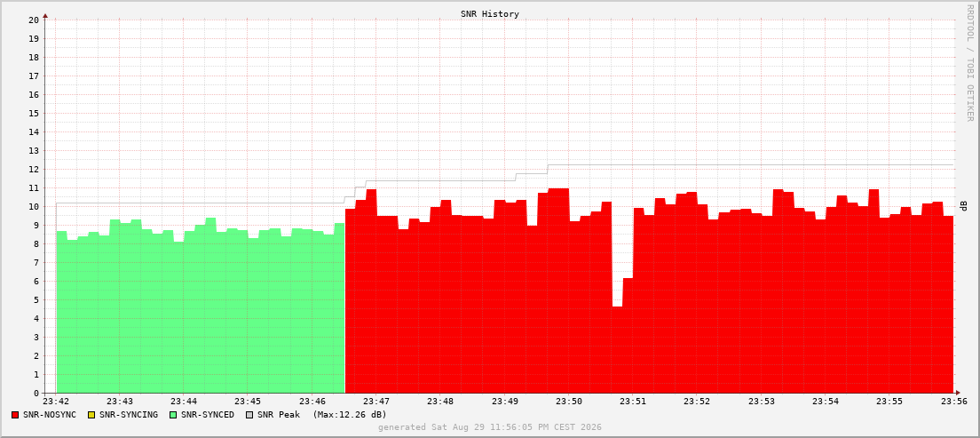
Task: Click the 23:56 time axis label
Action: tap(953, 402)
